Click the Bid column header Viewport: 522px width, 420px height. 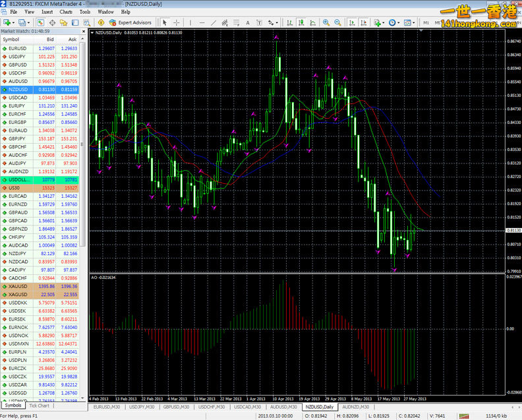click(44, 40)
